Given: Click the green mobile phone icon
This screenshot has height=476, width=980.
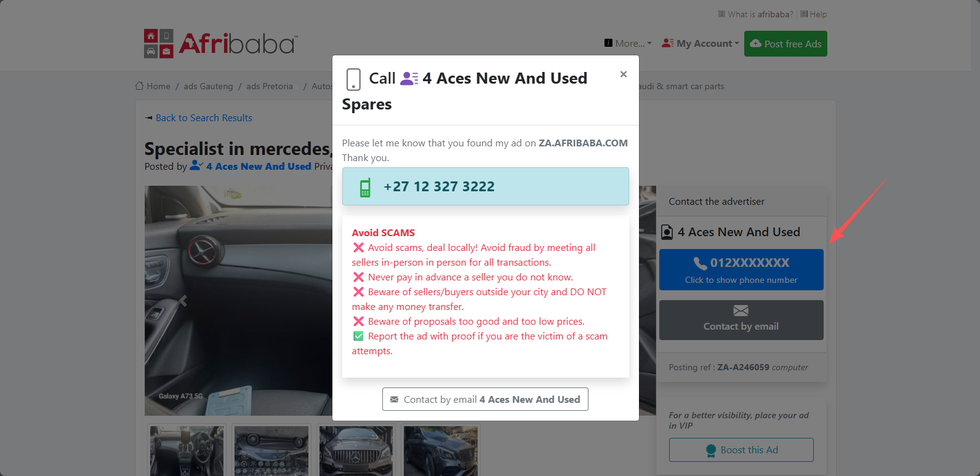Looking at the screenshot, I should 365,187.
